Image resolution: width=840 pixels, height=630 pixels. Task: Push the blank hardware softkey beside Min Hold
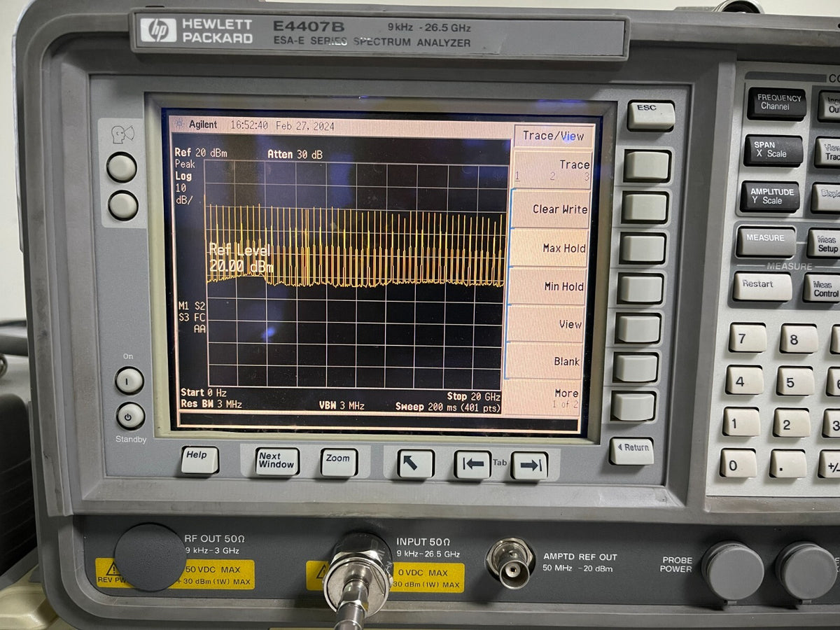[x=640, y=288]
